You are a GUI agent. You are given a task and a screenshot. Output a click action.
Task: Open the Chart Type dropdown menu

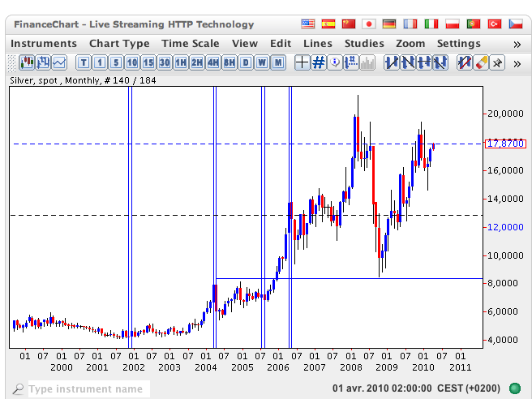click(119, 43)
